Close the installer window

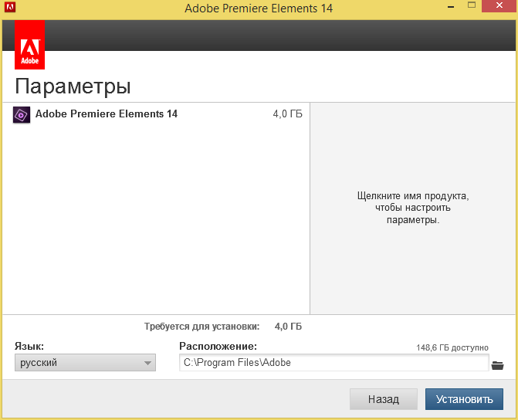pos(499,5)
